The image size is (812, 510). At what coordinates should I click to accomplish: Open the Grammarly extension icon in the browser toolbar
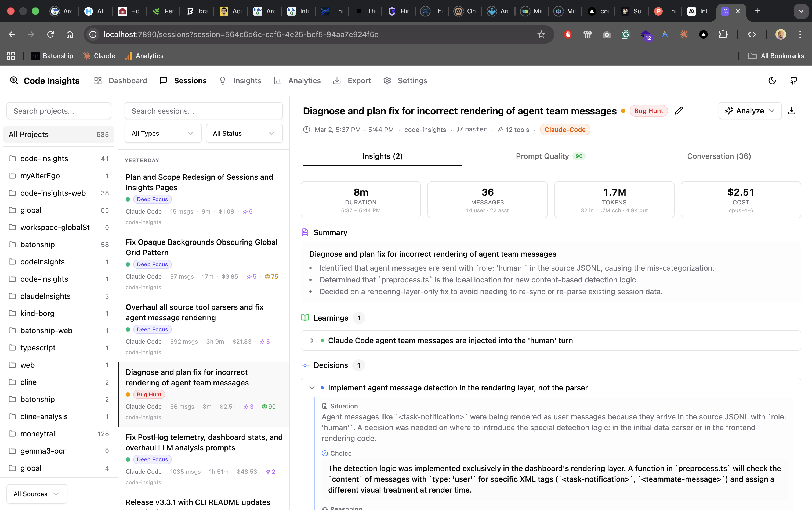[x=626, y=34]
